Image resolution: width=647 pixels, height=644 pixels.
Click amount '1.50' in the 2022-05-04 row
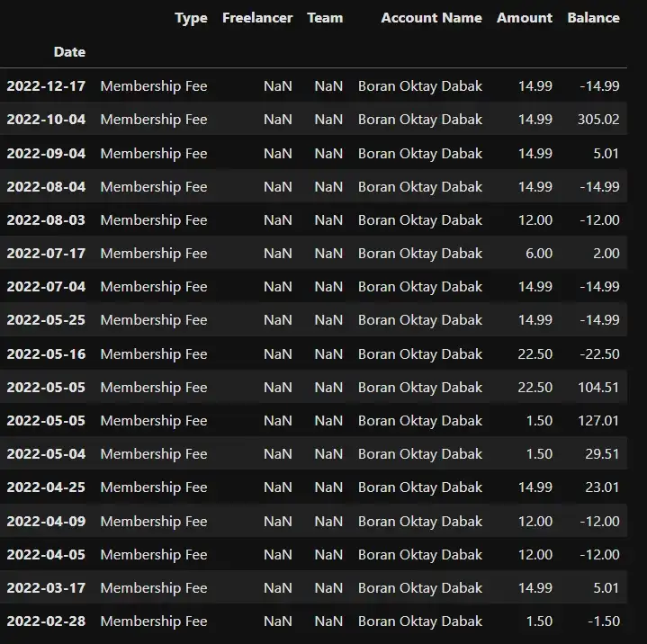pos(539,454)
